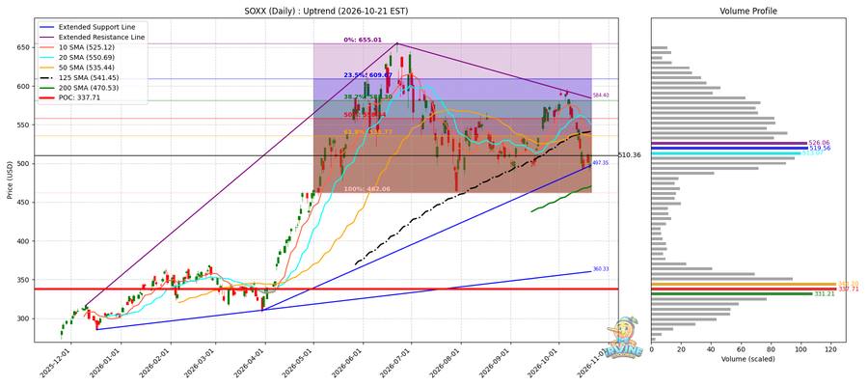Click the purple 526.06 volume bar
Viewport: 868px width, 386px height.
pos(730,143)
